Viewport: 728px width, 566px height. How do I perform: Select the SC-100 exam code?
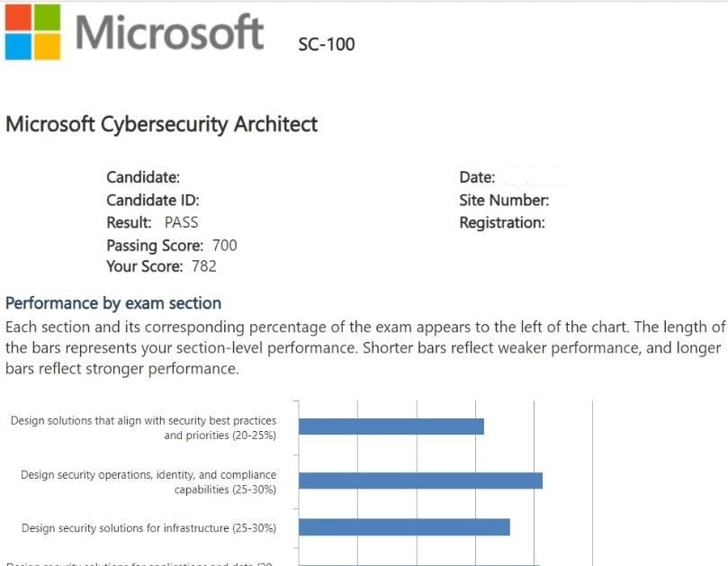[326, 44]
